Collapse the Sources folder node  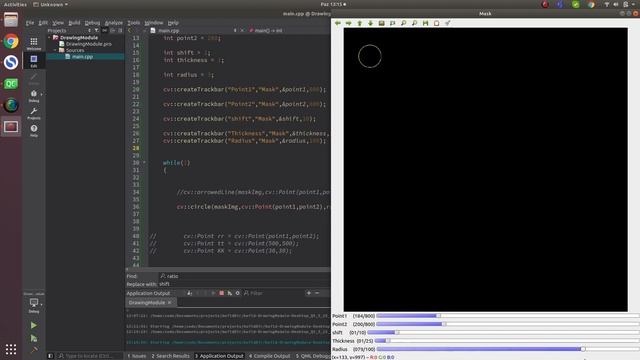pos(55,50)
